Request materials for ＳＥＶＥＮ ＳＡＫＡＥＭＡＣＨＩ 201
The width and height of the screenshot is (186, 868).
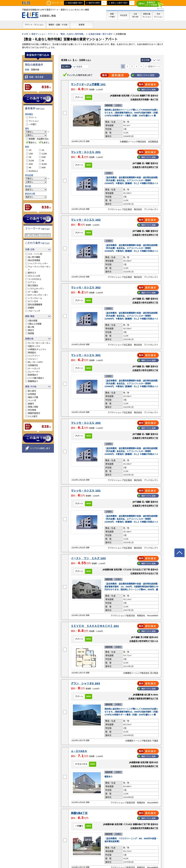coord(148,626)
